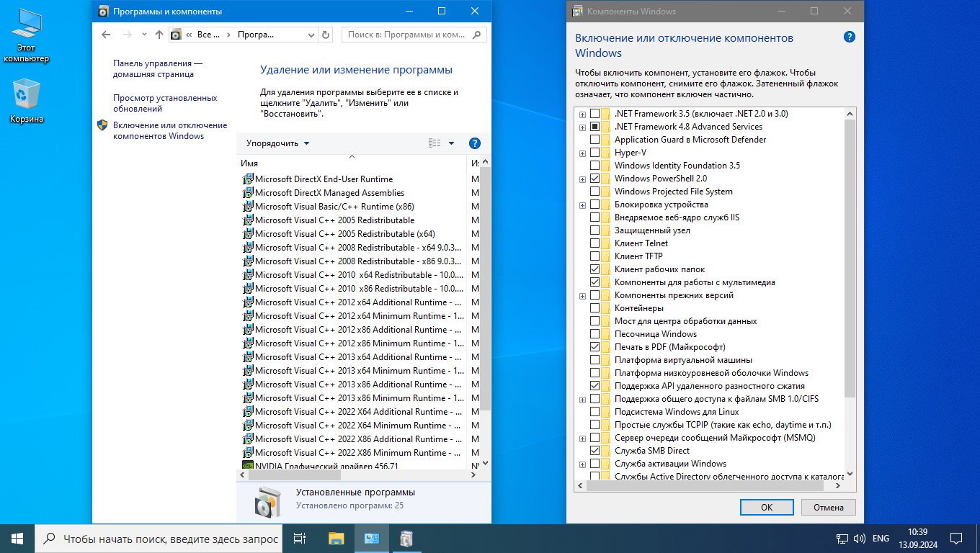Click the OK button in Компоненты Windows

coord(767,508)
